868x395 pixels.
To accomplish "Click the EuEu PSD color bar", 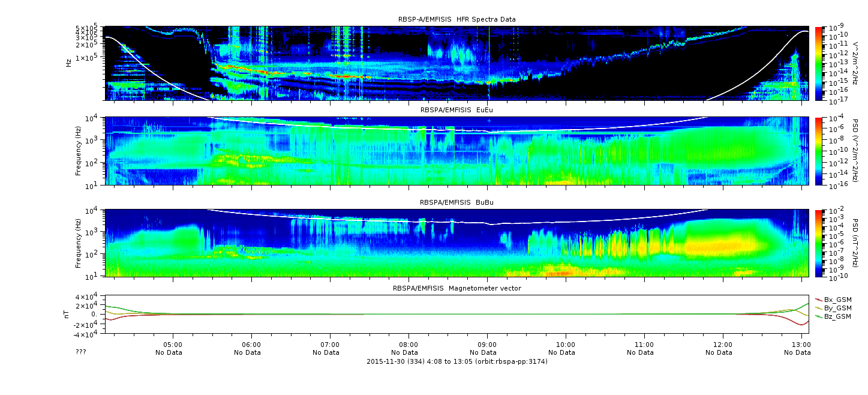I will 818,151.
